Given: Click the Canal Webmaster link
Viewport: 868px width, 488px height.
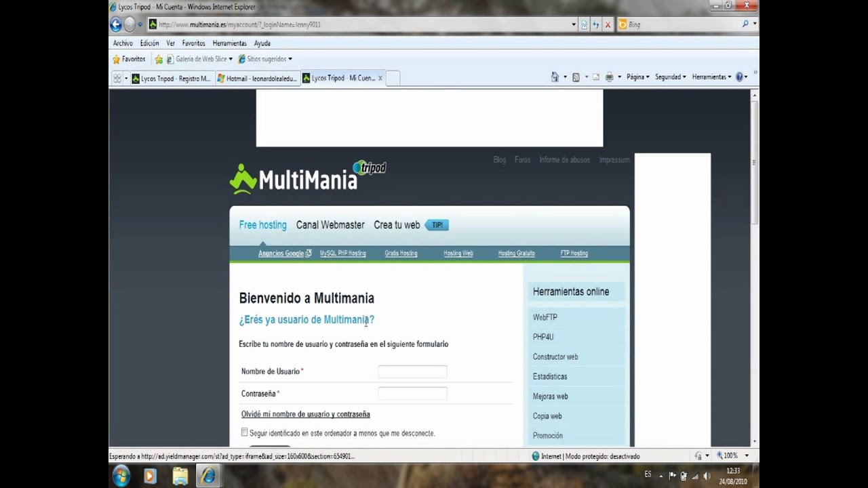Looking at the screenshot, I should [330, 225].
